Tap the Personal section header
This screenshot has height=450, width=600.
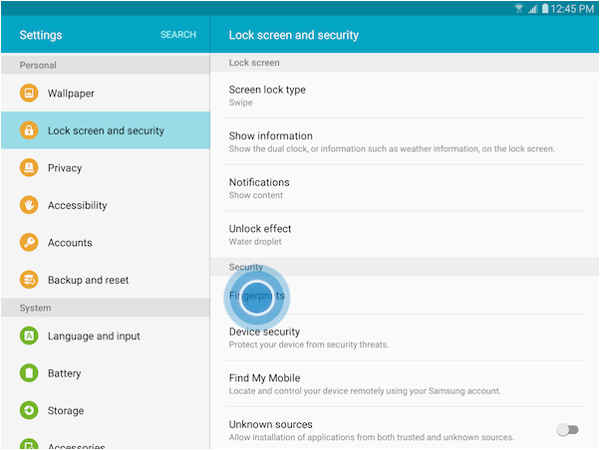point(106,65)
